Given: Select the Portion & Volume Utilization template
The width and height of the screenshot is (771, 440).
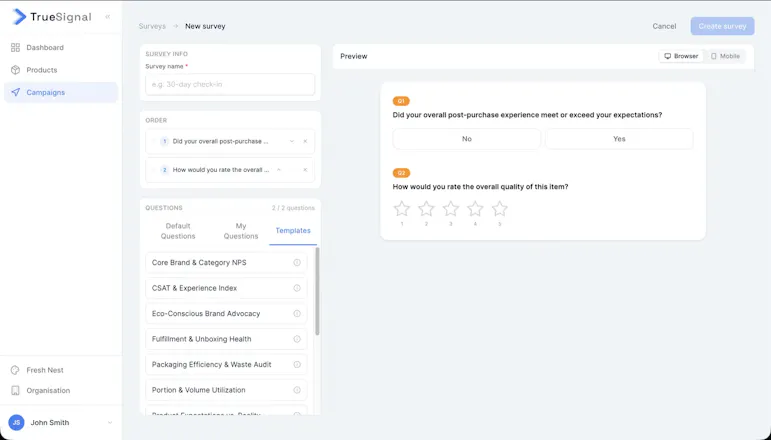Looking at the screenshot, I should point(226,390).
